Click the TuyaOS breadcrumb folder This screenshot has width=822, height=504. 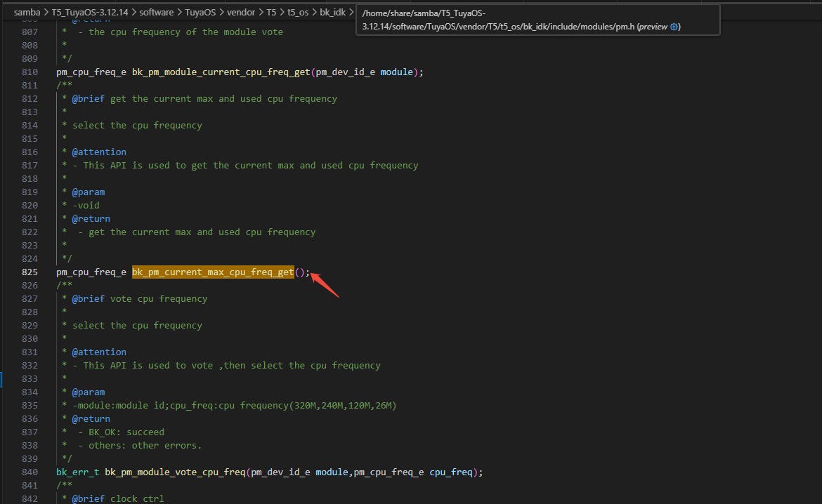(200, 13)
